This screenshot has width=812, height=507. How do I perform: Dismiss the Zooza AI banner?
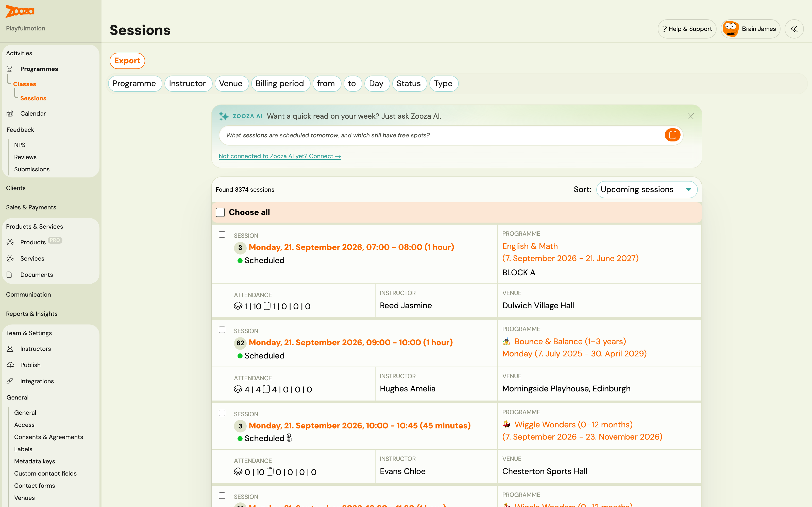point(690,116)
